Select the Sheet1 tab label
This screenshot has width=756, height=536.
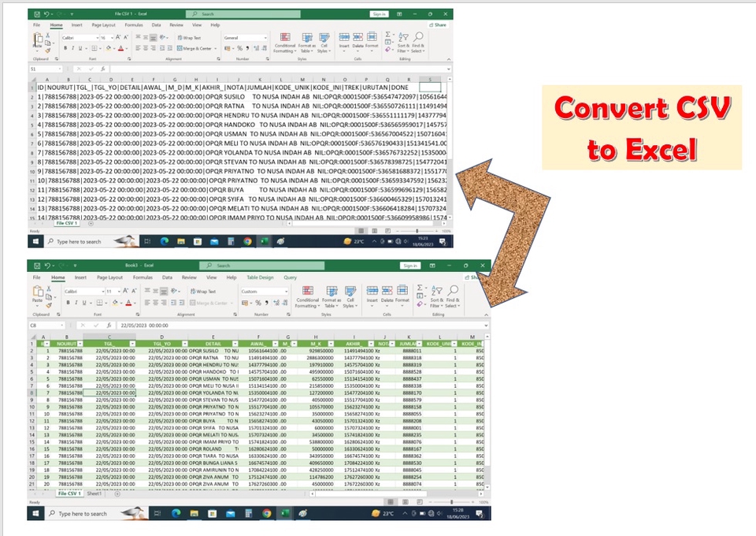point(94,493)
